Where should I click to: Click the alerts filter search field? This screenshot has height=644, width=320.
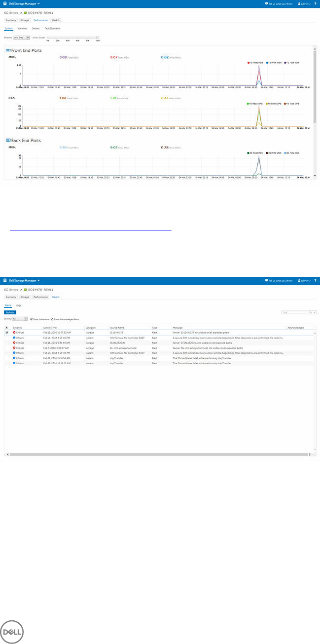coord(294,312)
